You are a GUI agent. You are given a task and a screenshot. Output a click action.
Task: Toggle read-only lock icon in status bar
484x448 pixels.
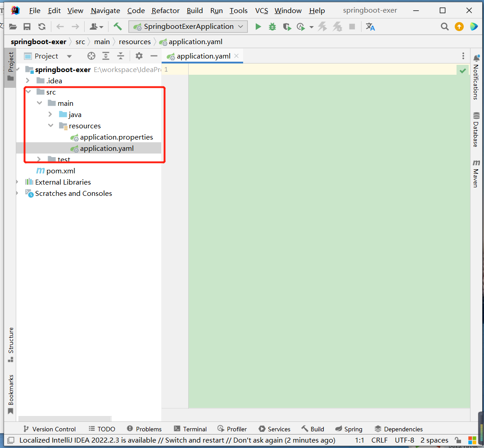coord(458,440)
